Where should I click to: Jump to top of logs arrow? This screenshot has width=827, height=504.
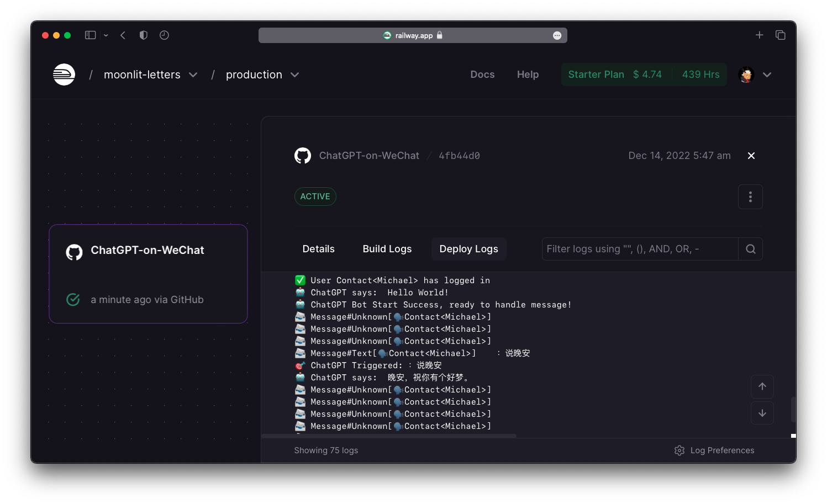762,386
